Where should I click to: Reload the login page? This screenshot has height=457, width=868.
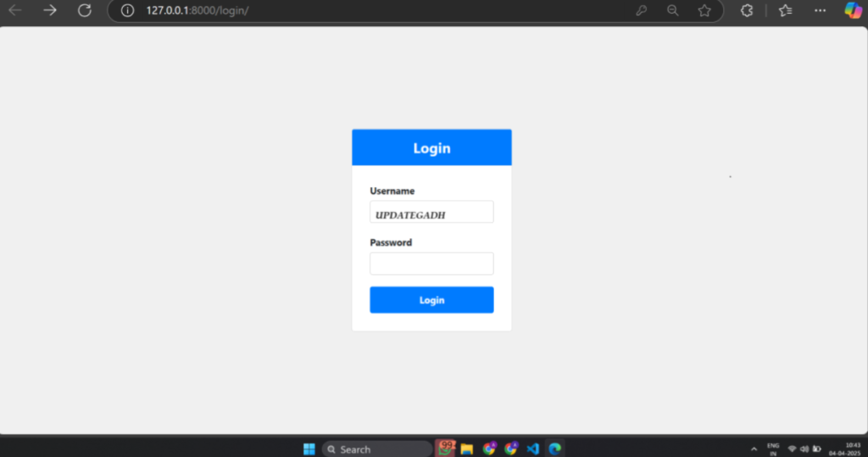85,10
